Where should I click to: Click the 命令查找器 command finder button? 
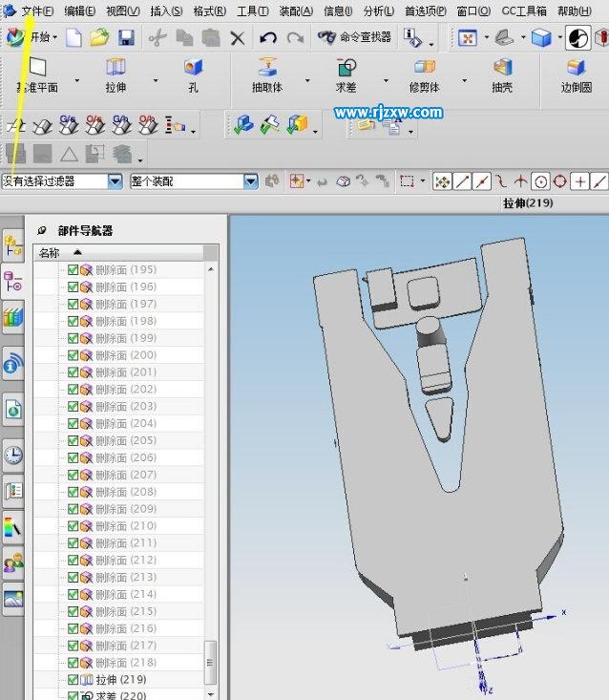[355, 38]
